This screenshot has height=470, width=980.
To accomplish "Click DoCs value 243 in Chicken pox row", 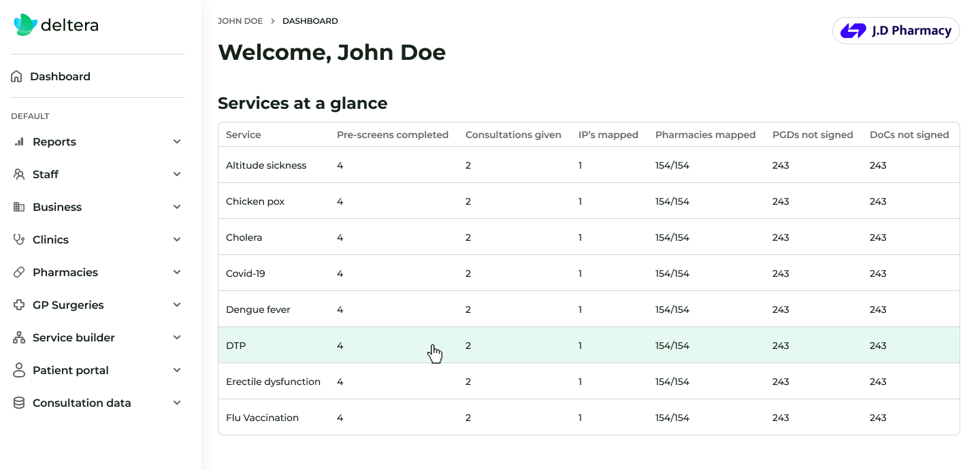I will point(878,201).
